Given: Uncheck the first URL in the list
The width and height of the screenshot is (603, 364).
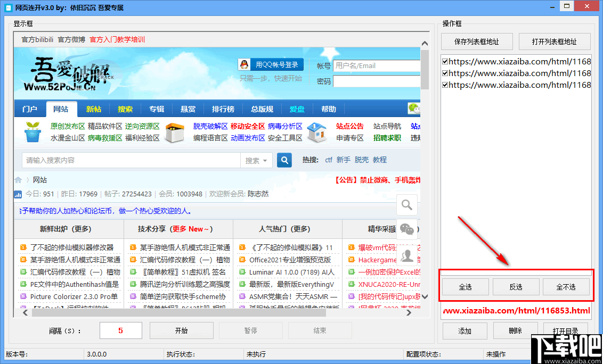Looking at the screenshot, I should [x=445, y=61].
